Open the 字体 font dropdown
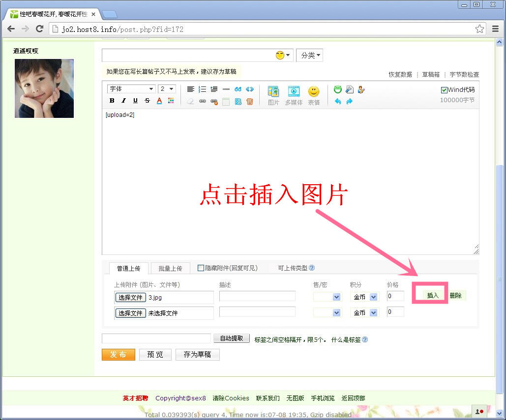Screen dimensions: 506x420 tap(131, 89)
